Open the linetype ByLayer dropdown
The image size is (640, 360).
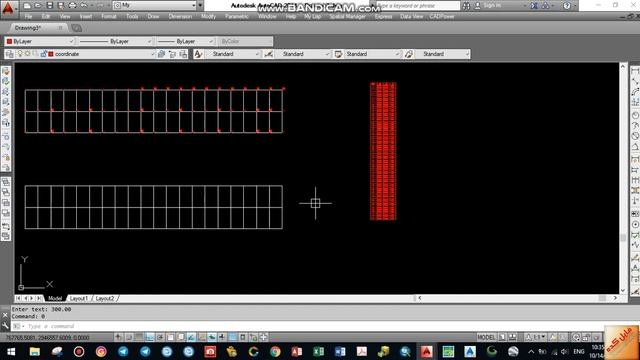tap(116, 41)
